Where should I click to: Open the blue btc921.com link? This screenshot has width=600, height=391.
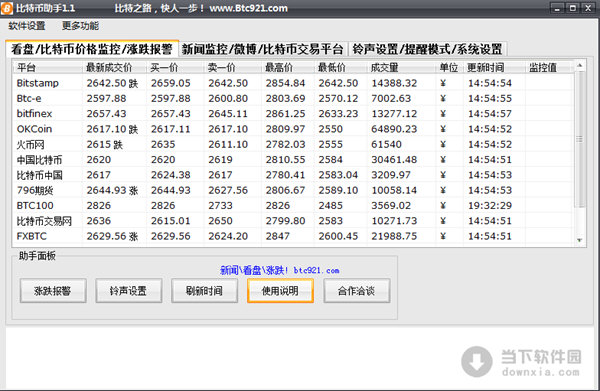tap(280, 270)
